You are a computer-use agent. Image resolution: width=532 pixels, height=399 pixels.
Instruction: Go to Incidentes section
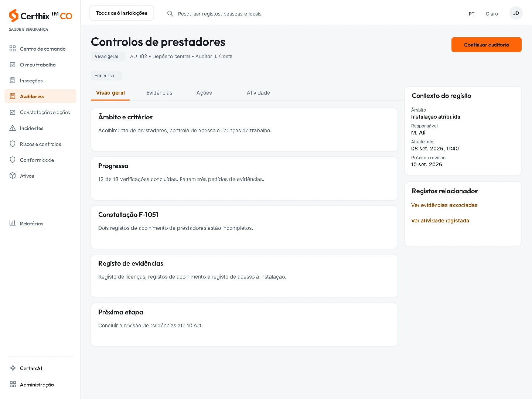coord(40,128)
